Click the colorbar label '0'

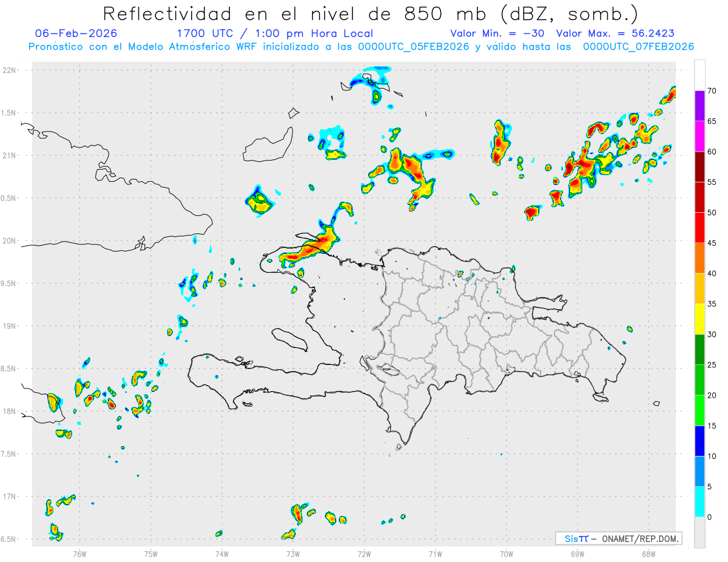click(x=709, y=517)
